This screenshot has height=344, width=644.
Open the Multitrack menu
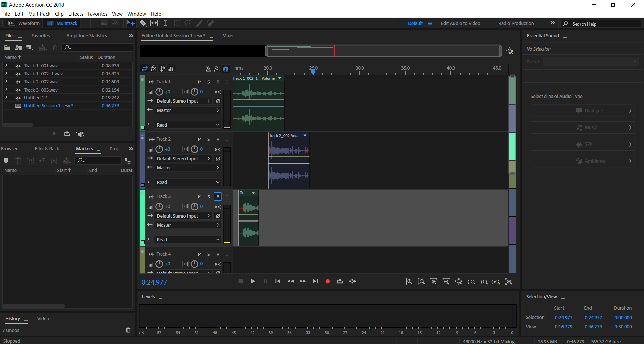click(39, 14)
